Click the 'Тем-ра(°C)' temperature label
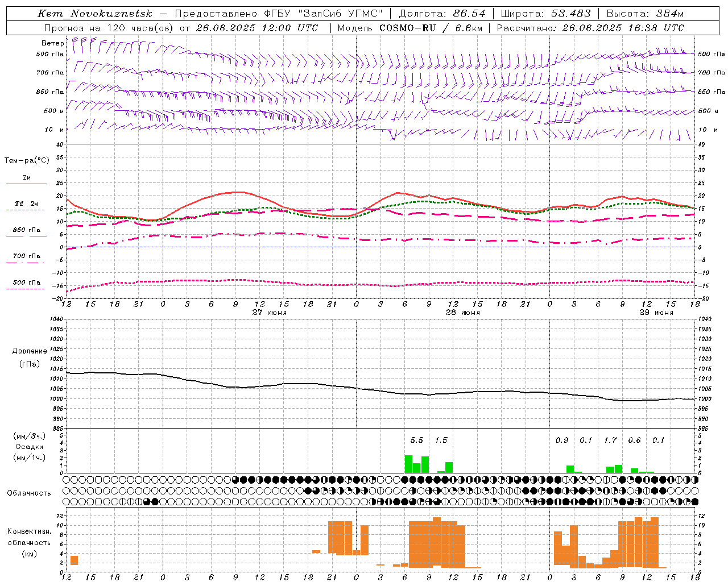This screenshot has width=728, height=582. point(27,161)
